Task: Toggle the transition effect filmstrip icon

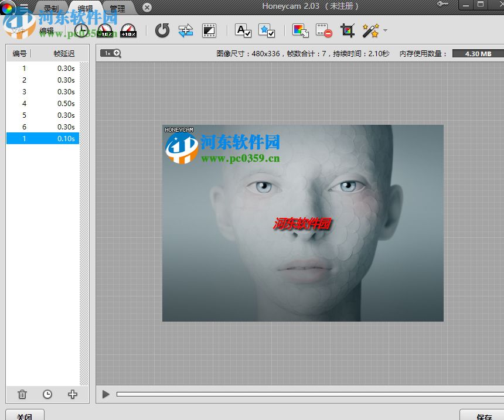Action: coord(209,31)
